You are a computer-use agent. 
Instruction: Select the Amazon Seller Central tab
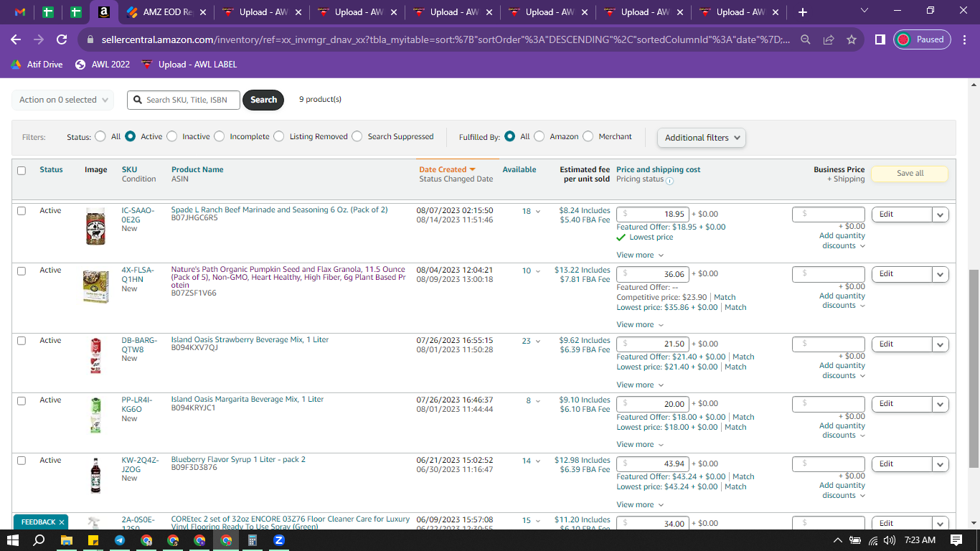pyautogui.click(x=104, y=12)
